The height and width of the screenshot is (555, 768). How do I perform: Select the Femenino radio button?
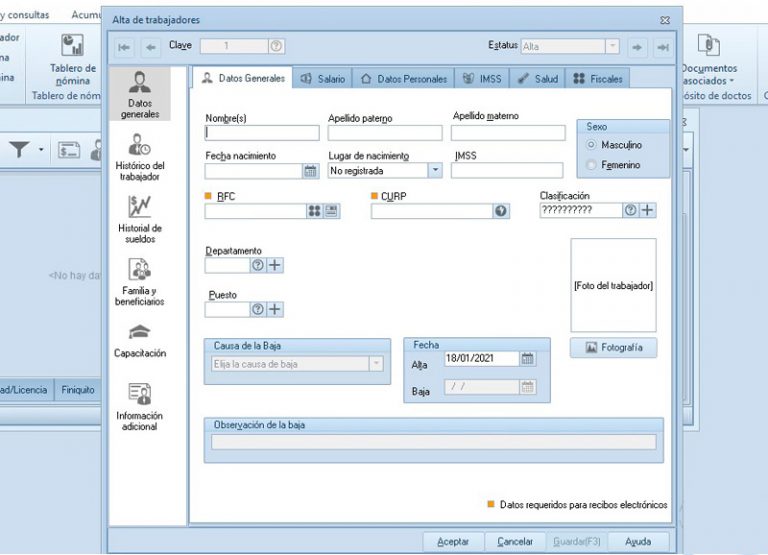591,165
